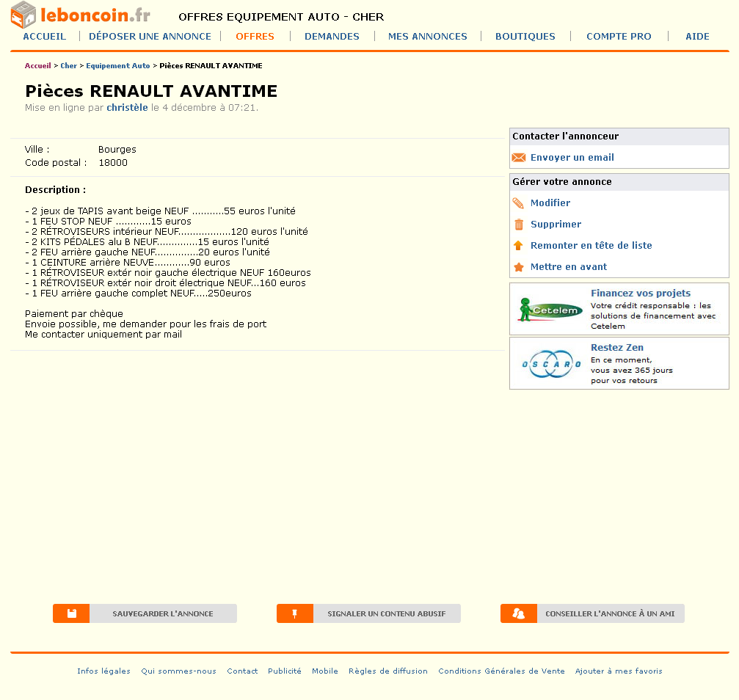739x700 pixels.
Task: Click the leboncoin.fr logo
Action: point(81,15)
